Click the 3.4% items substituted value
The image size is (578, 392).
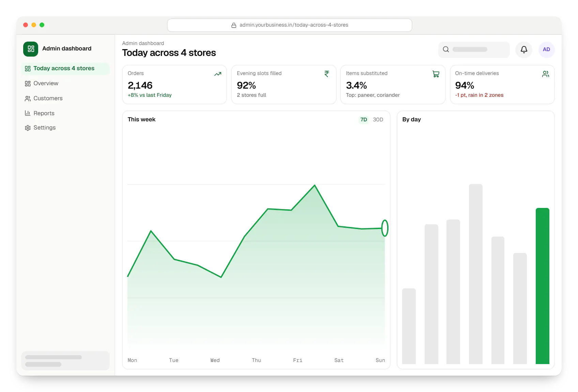(x=356, y=85)
